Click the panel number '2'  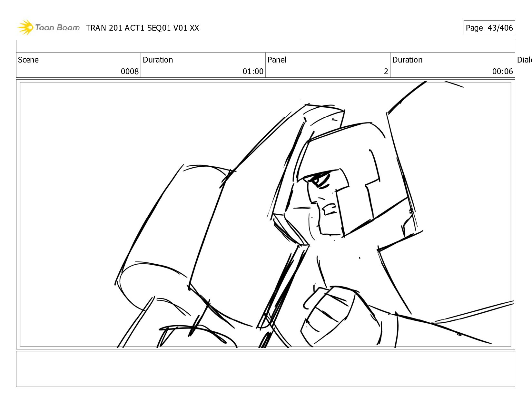pos(386,72)
